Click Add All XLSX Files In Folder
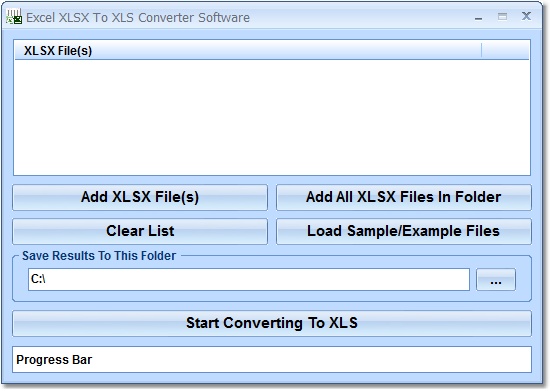This screenshot has height=391, width=550. click(404, 197)
